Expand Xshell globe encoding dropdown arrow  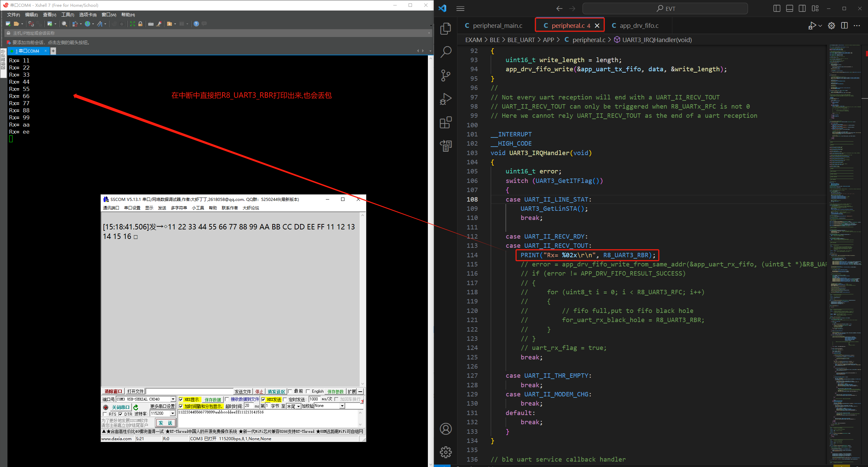click(93, 24)
